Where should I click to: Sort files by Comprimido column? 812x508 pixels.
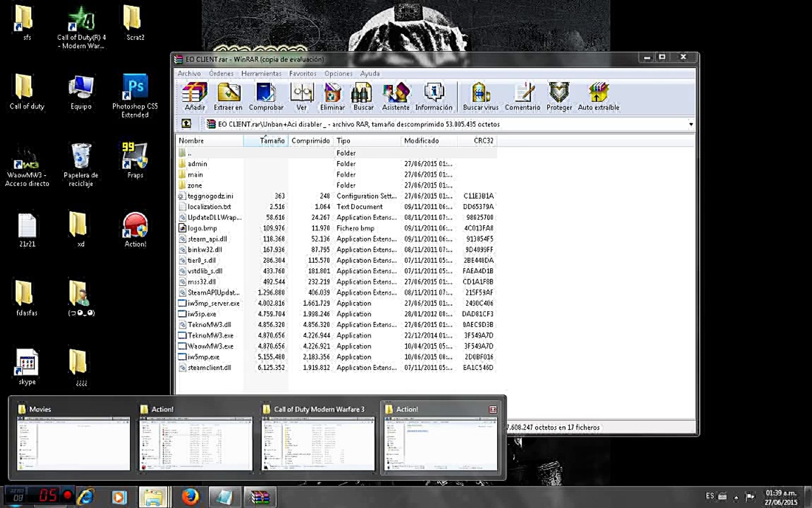click(311, 141)
